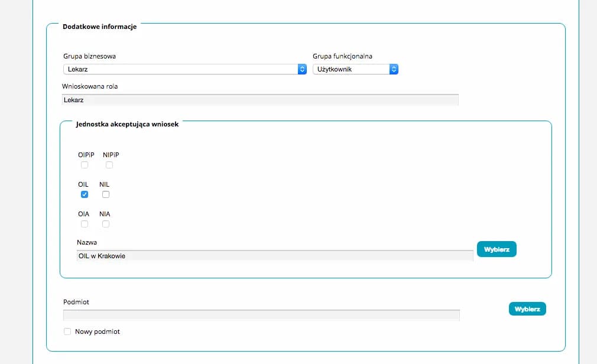597x364 pixels.
Task: Click blue arrows icon on Grupa biznesowa select
Action: (x=301, y=69)
